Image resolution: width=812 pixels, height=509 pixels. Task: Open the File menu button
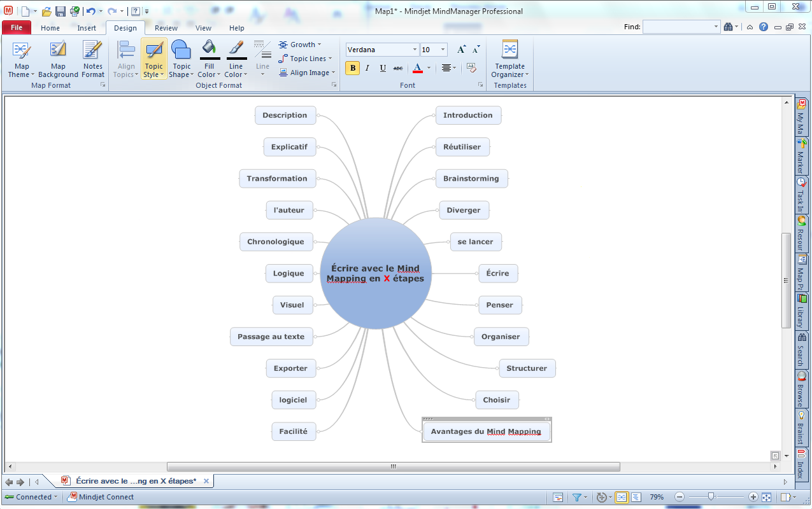pos(17,28)
